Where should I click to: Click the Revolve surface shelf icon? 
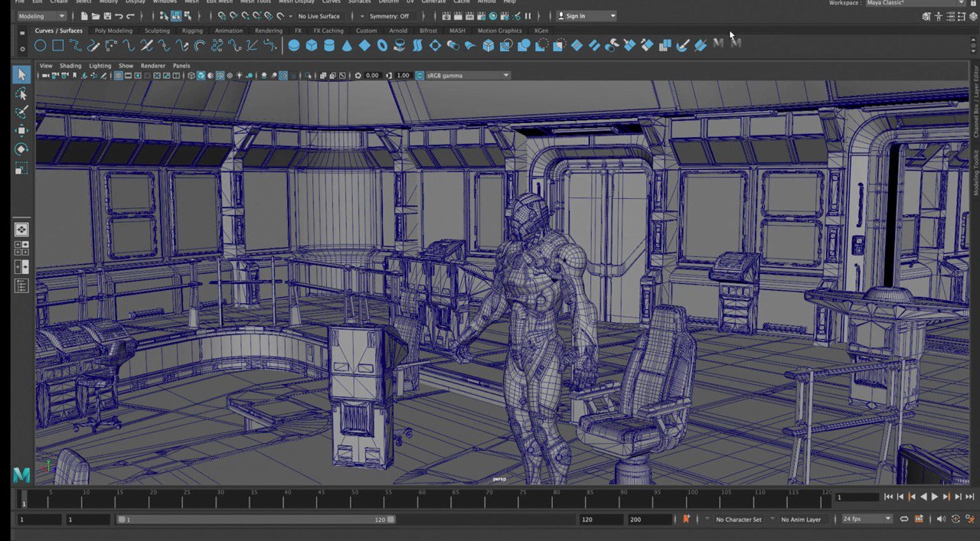coord(400,46)
